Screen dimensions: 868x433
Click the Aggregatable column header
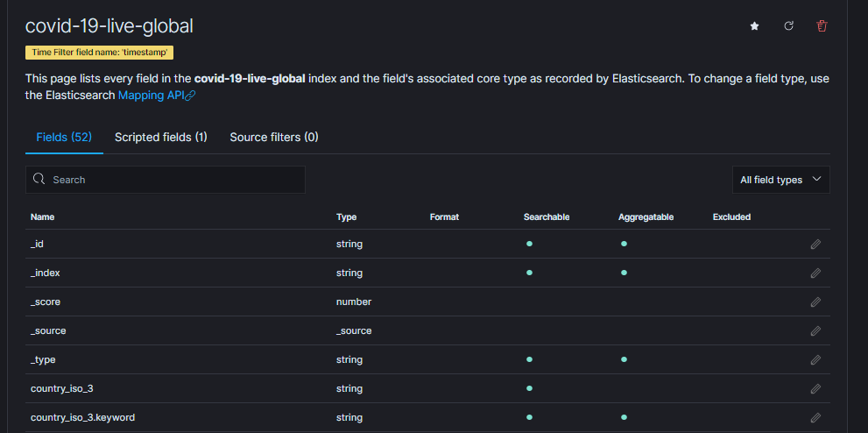click(646, 216)
